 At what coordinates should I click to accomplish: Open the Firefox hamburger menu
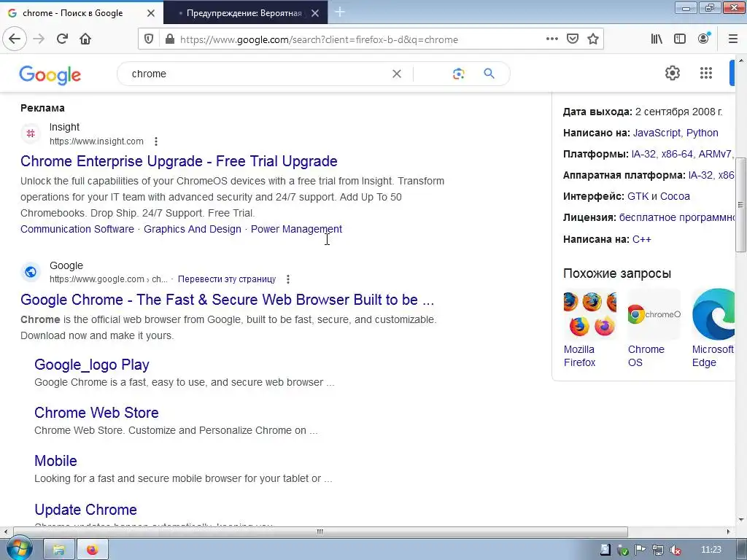pyautogui.click(x=733, y=39)
